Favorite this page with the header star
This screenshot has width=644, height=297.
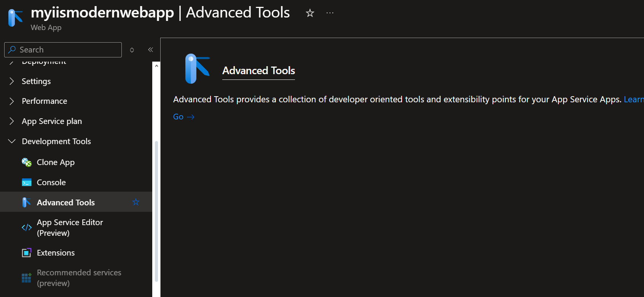click(x=310, y=13)
